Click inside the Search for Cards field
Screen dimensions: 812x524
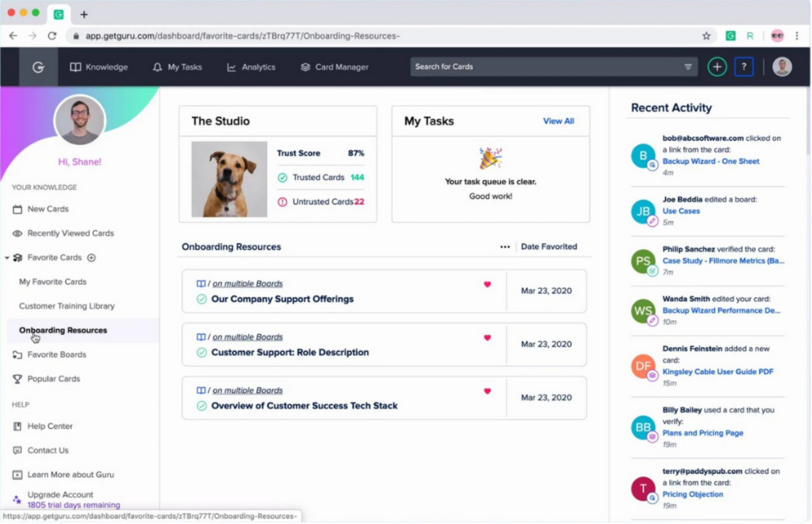(524, 66)
